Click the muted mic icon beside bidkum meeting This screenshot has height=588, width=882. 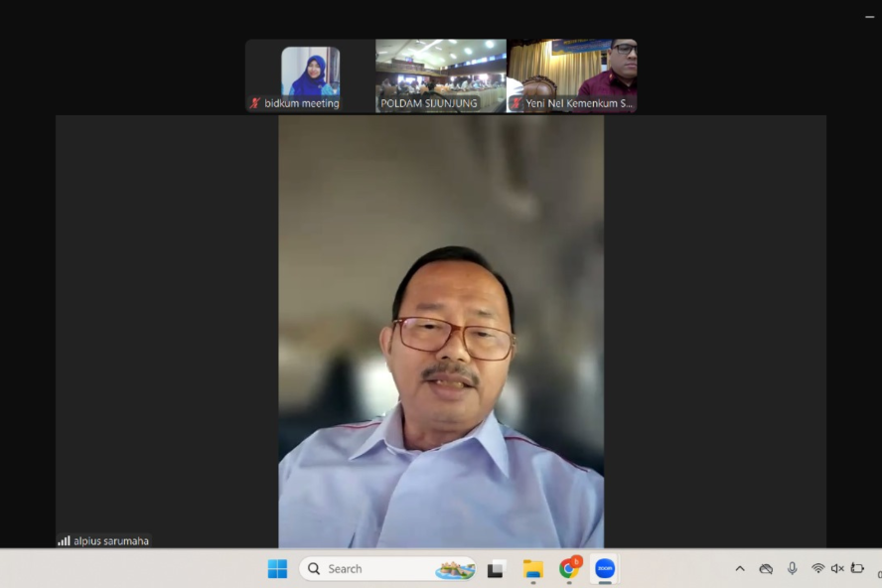[255, 103]
